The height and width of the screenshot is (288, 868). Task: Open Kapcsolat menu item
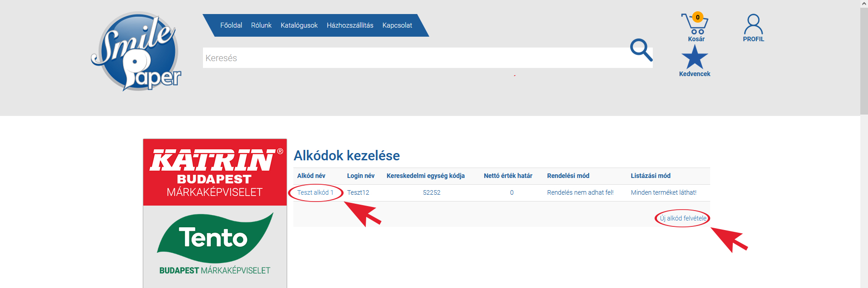tap(397, 25)
